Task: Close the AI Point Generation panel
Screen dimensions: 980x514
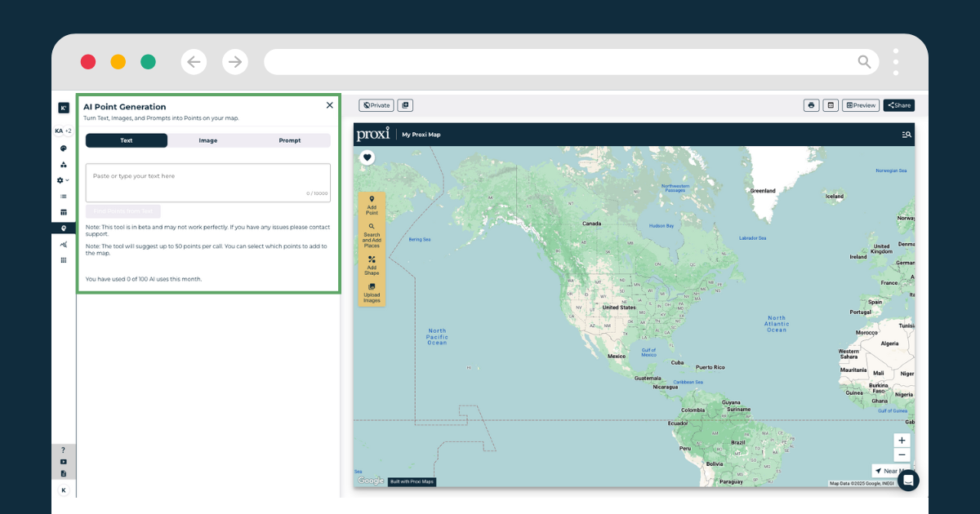Action: coord(330,105)
